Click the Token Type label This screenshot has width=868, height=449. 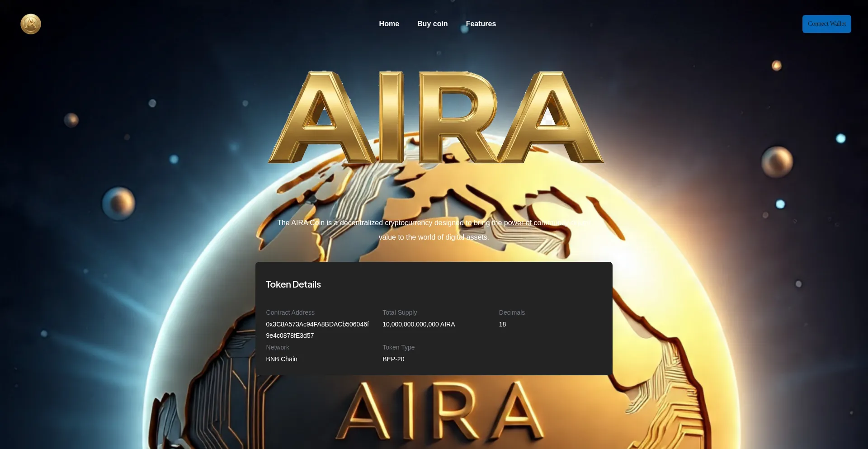(x=398, y=347)
